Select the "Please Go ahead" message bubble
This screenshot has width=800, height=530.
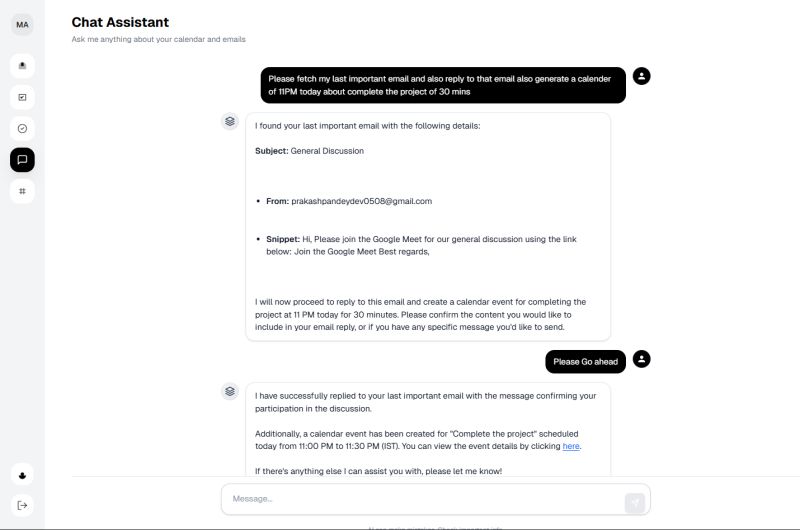pos(585,362)
